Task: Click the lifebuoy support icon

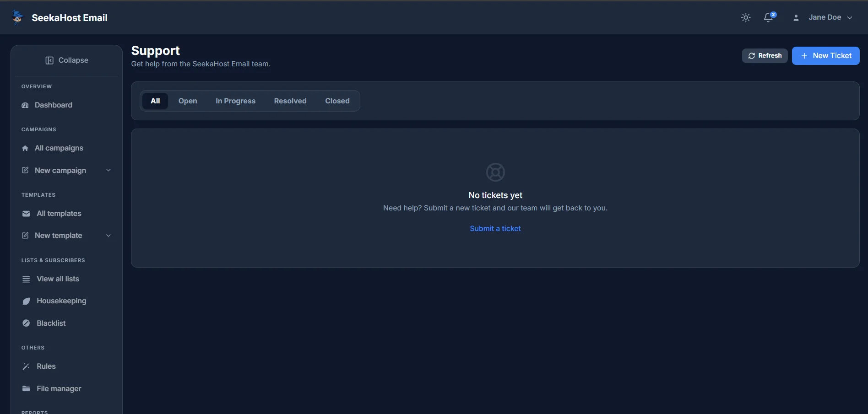Action: point(495,172)
